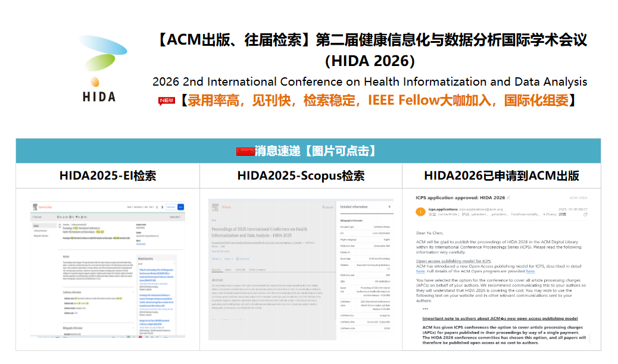
Task: Click the red NEW badge icon
Action: click(166, 101)
